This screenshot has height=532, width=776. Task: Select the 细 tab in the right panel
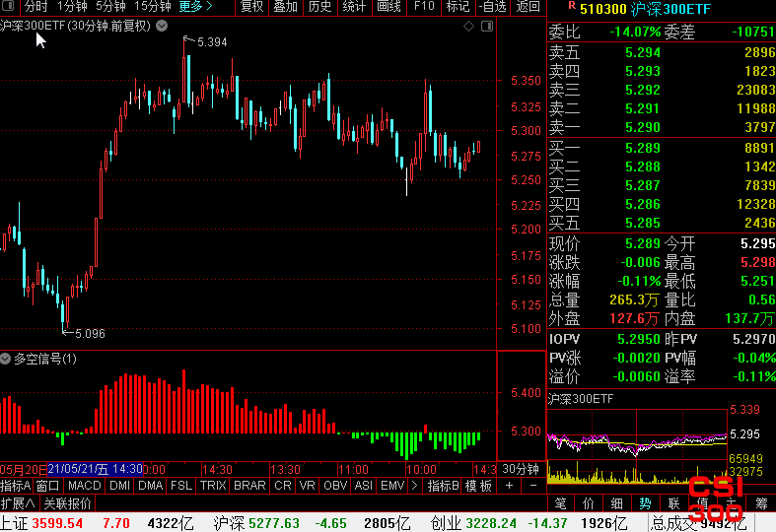point(616,503)
